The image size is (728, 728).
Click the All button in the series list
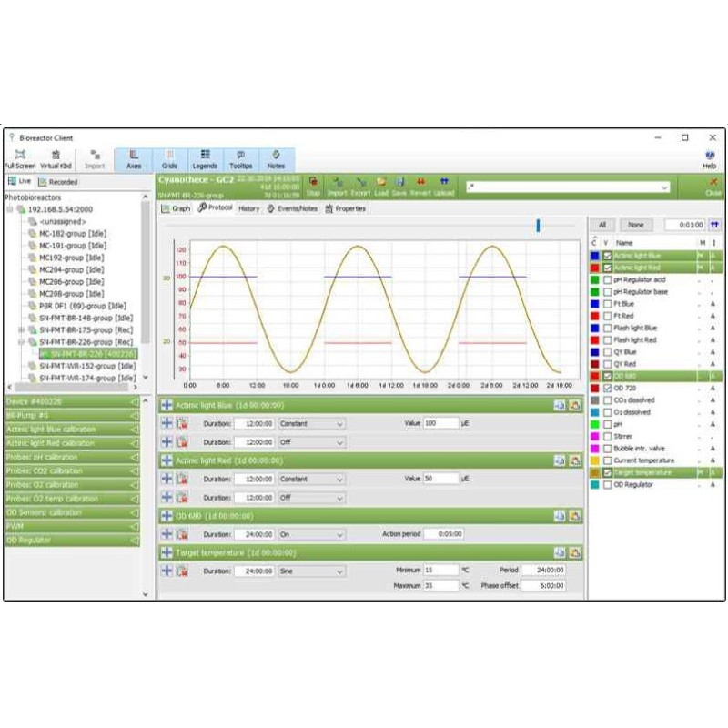click(602, 225)
